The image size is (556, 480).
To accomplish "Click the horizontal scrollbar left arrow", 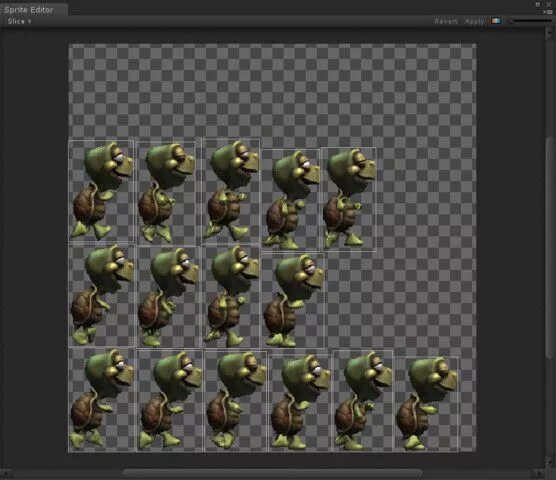I will [x=5, y=474].
